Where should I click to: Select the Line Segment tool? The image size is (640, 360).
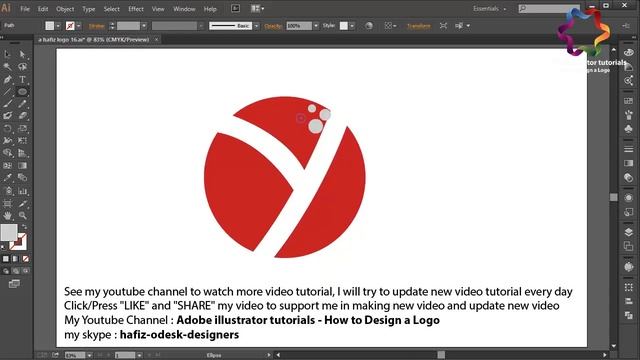point(7,92)
